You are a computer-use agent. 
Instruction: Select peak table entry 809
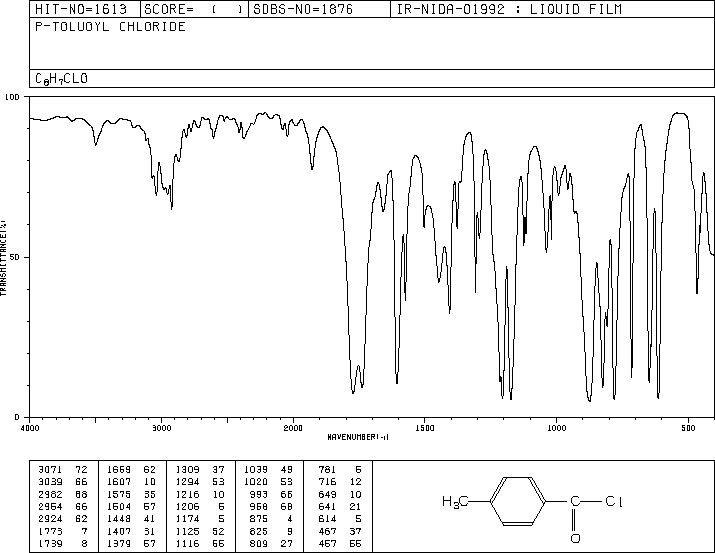coord(259,543)
